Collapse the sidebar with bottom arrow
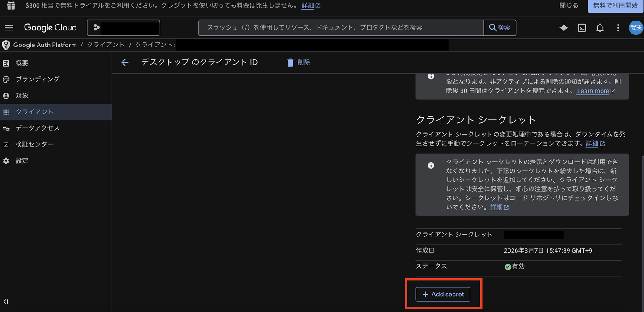 [6, 302]
